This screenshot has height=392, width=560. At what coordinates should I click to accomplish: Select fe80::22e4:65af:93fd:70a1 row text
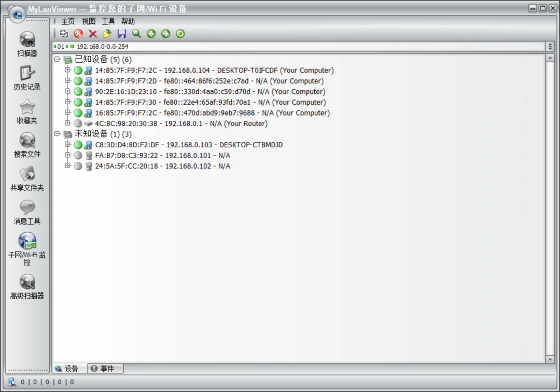click(x=211, y=103)
